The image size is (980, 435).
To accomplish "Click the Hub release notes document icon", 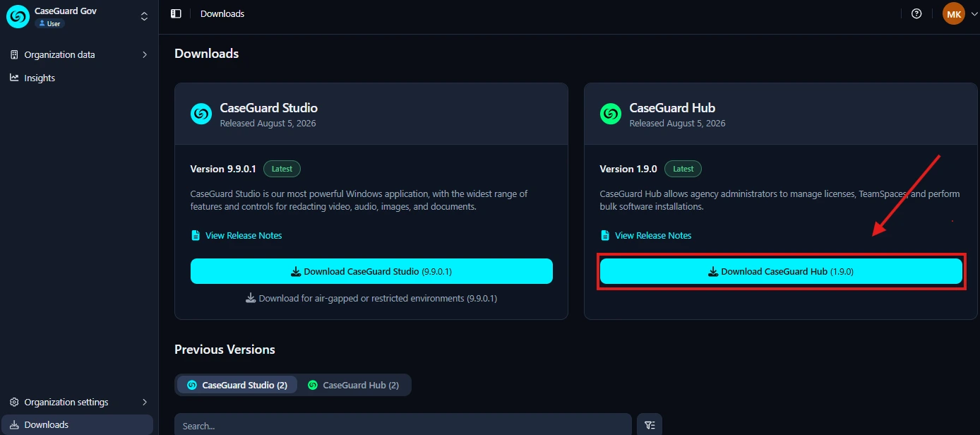I will [x=605, y=235].
